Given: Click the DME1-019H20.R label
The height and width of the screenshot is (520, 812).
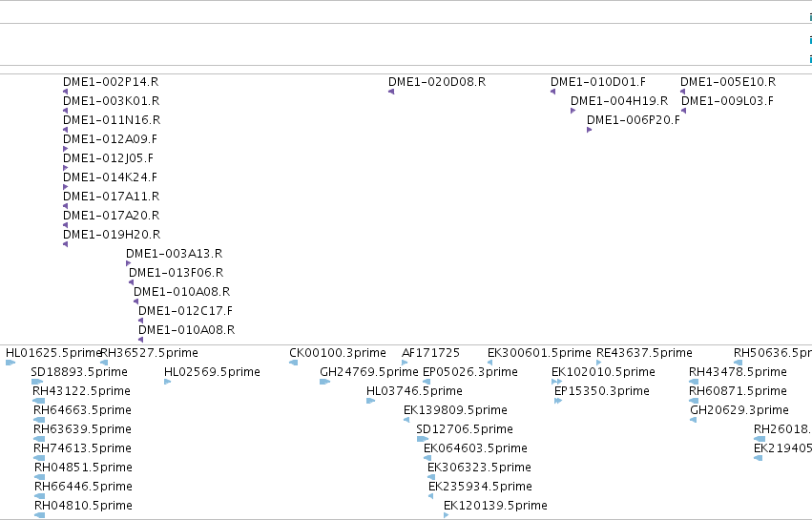Looking at the screenshot, I should click(112, 235).
